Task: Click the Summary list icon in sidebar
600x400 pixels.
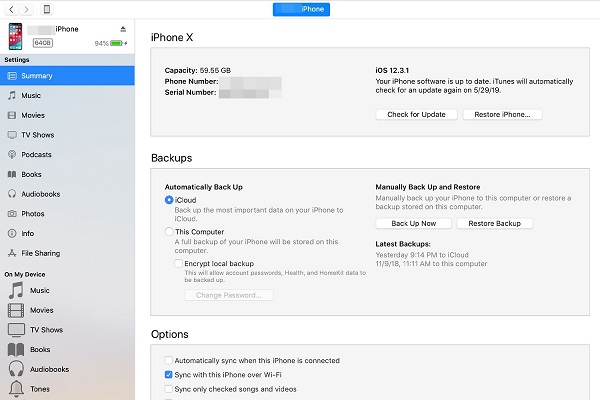Action: click(12, 76)
